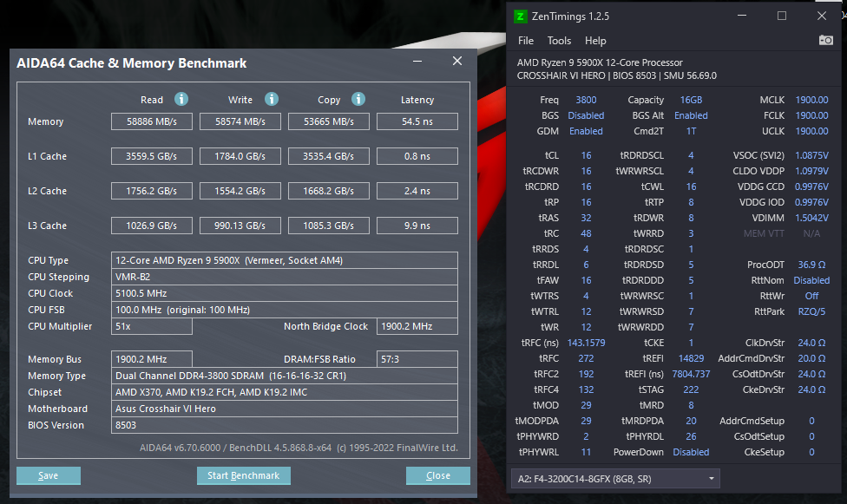The width and height of the screenshot is (847, 504).
Task: Click the CPU Clock field 5100.5 MHz
Action: click(x=285, y=293)
